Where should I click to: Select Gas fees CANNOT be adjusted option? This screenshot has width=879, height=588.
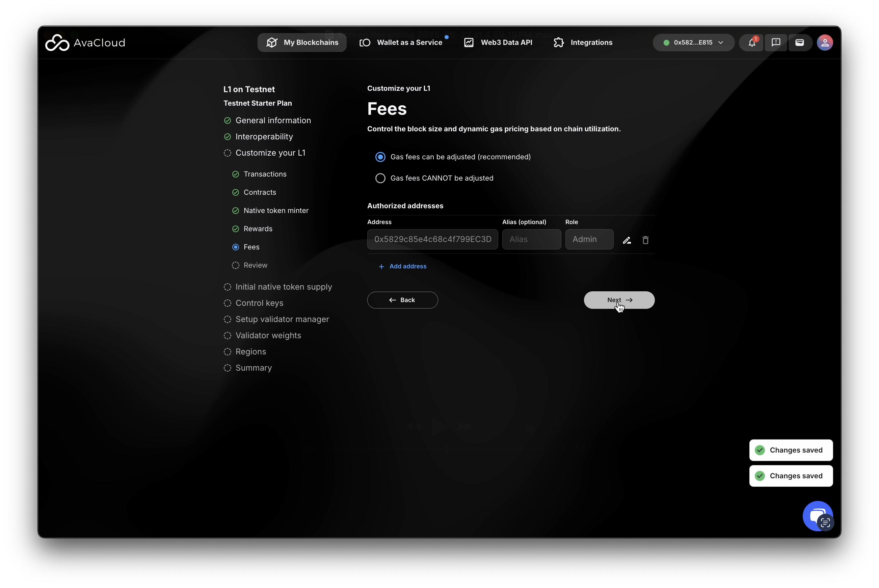(x=380, y=179)
